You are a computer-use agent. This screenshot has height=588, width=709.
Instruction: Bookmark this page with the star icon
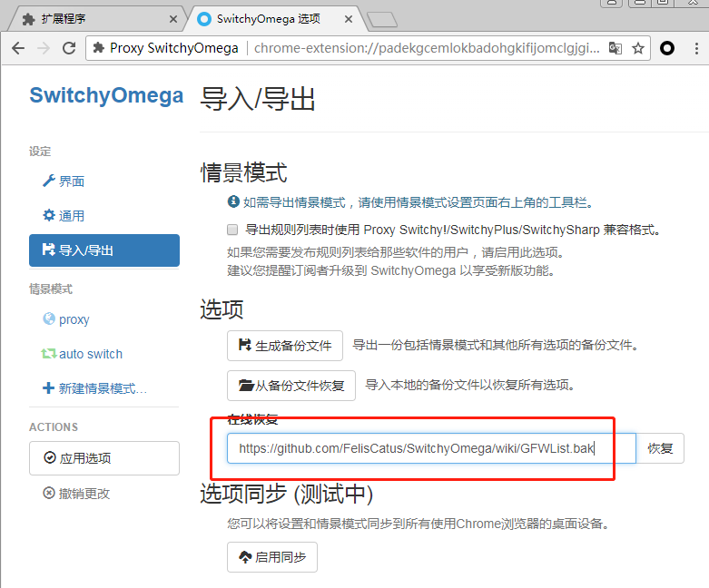point(638,48)
